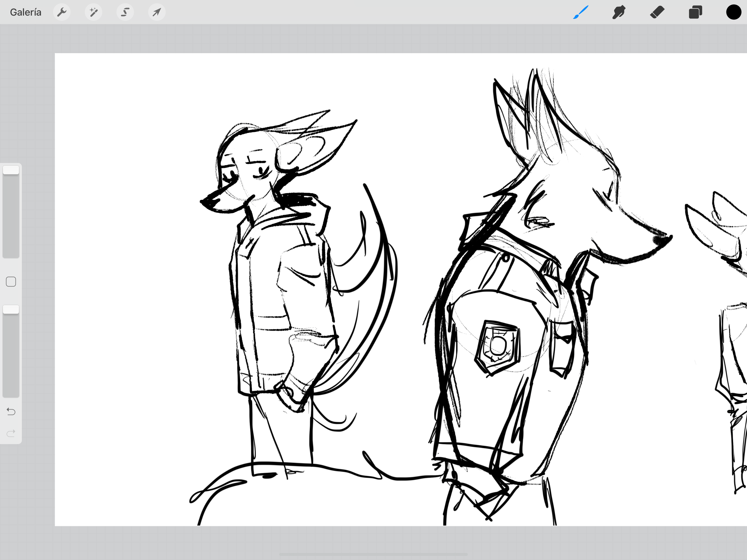The width and height of the screenshot is (747, 560).
Task: Click the brush opacity slider handle
Action: pos(11,309)
